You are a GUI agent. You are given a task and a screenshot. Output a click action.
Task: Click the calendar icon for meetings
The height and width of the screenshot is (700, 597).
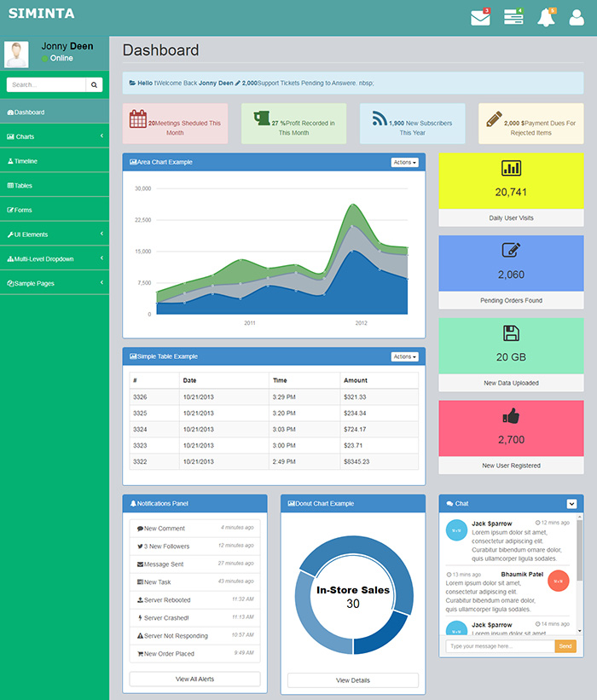coord(138,119)
